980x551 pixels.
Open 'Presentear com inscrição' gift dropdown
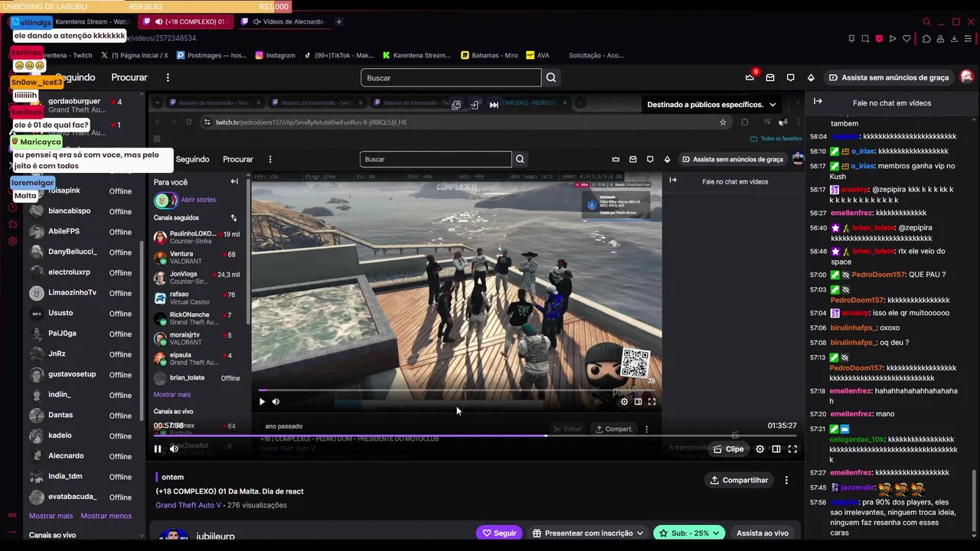tap(588, 533)
